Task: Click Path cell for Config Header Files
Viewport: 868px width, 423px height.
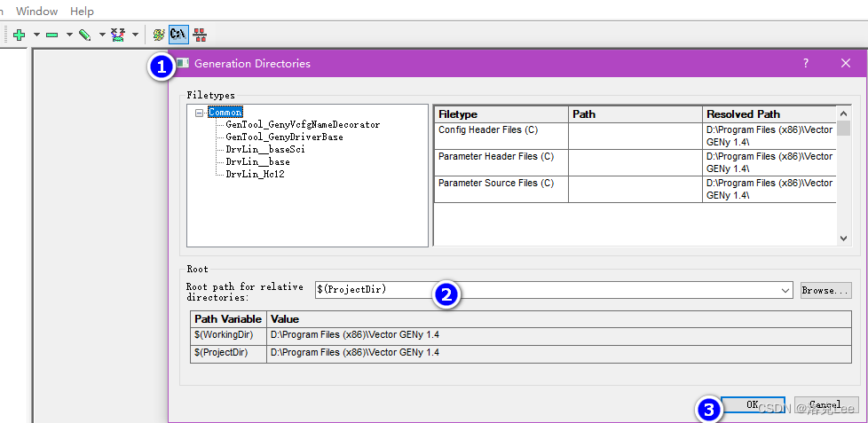Action: (635, 136)
